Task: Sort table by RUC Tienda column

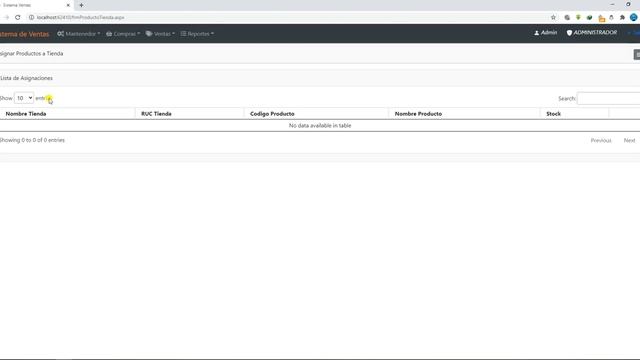Action: coord(189,114)
